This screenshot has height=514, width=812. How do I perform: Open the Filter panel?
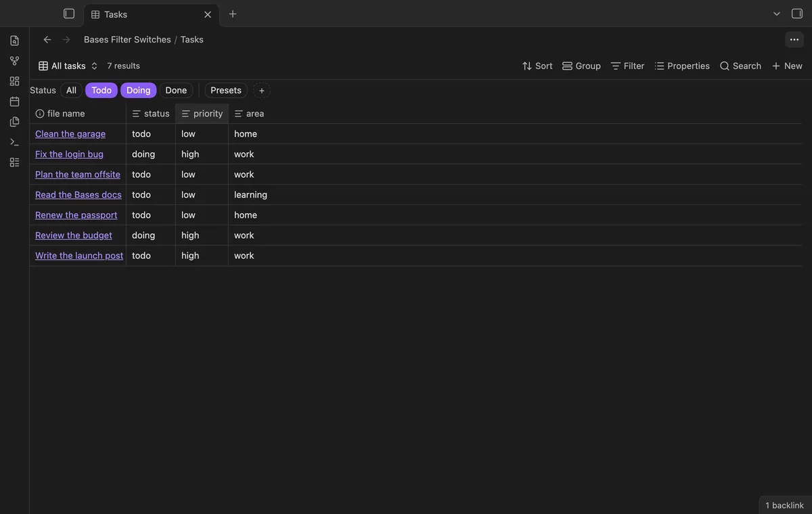[x=627, y=66]
